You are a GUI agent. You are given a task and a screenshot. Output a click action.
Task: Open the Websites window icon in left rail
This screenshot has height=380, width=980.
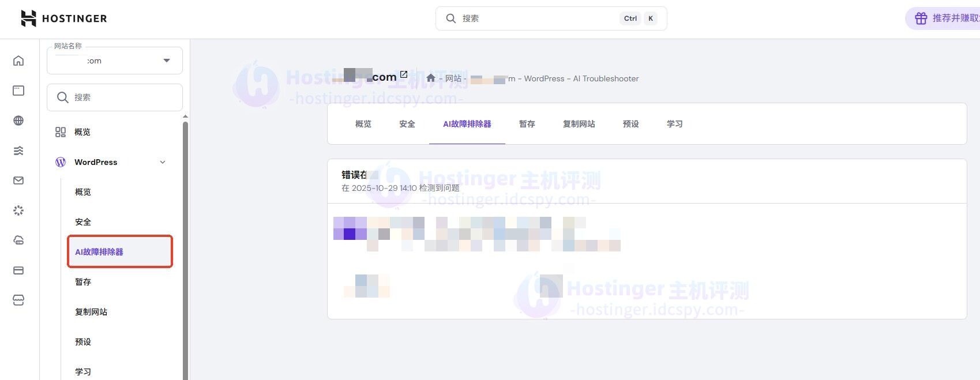pyautogui.click(x=18, y=91)
